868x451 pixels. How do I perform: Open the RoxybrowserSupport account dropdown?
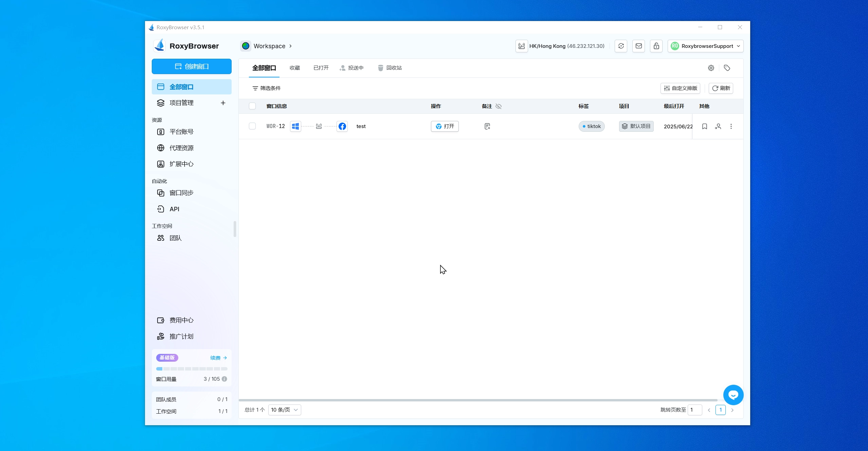706,46
